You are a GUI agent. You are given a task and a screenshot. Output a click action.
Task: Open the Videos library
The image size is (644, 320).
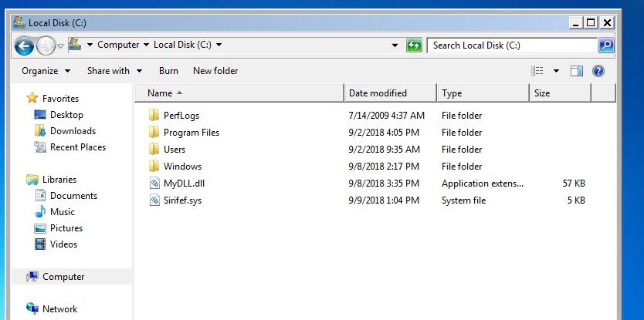click(x=56, y=244)
